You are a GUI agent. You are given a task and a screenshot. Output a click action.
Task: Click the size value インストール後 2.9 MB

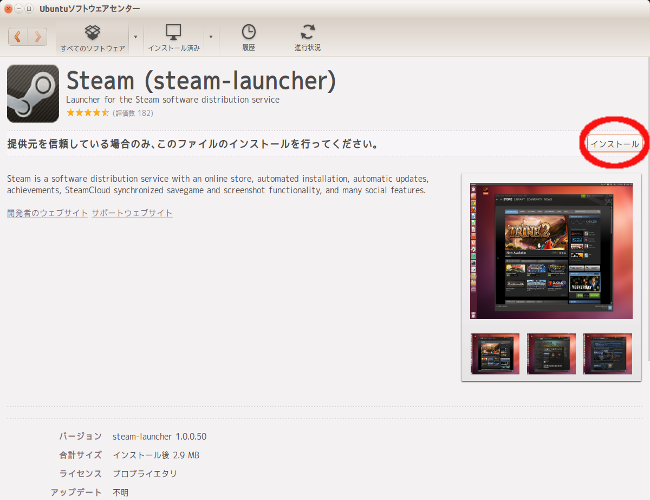tap(156, 455)
